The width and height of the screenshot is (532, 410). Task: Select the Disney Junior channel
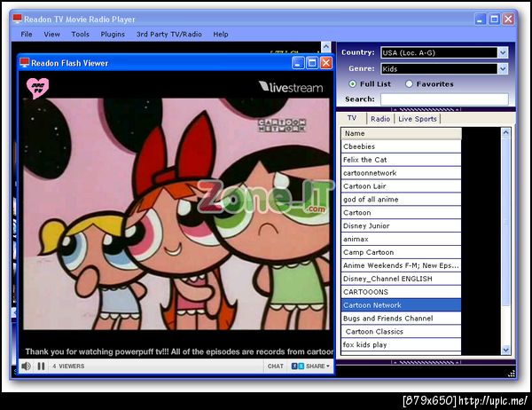[401, 226]
